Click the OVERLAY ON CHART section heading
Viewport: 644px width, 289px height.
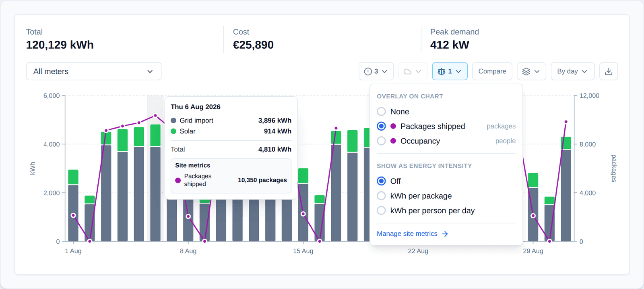410,96
